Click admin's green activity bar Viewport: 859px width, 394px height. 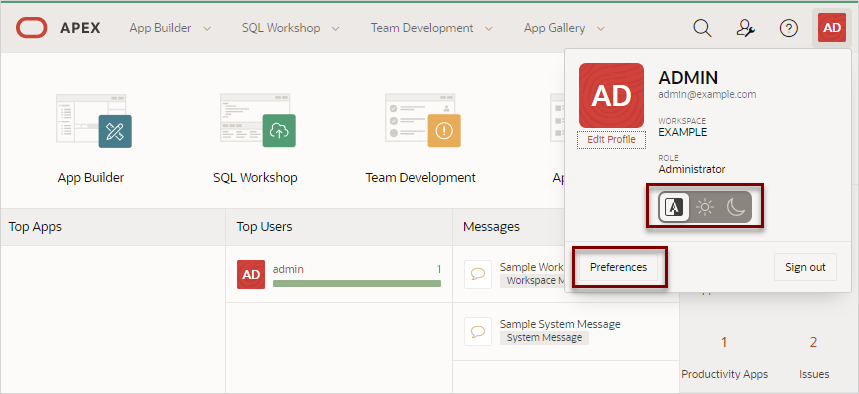(x=357, y=283)
